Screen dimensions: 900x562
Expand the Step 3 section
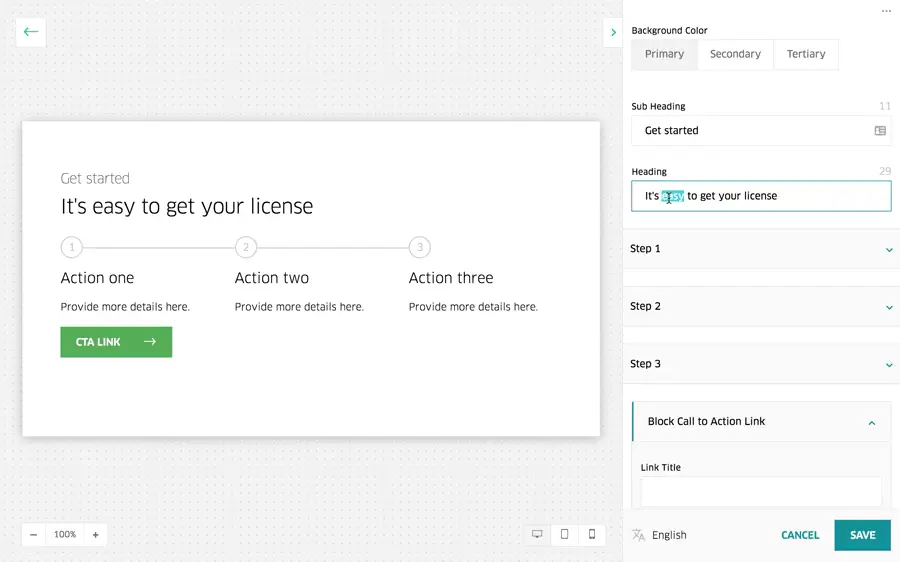point(761,363)
